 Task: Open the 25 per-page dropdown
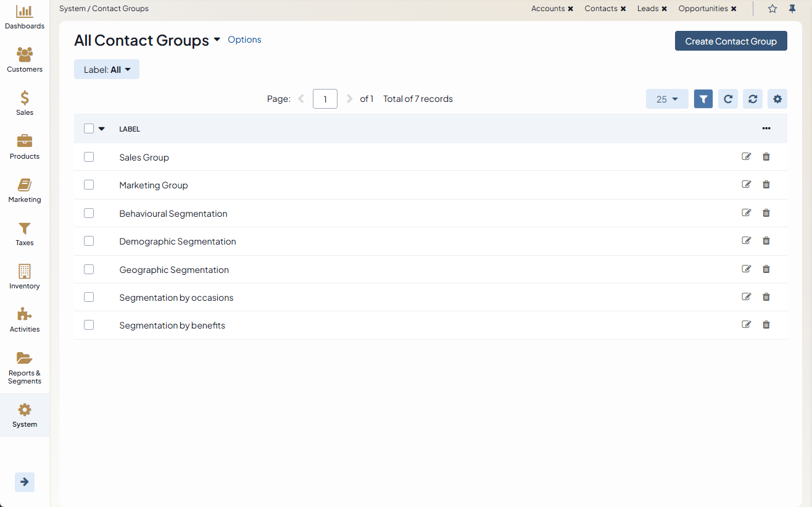click(x=667, y=99)
